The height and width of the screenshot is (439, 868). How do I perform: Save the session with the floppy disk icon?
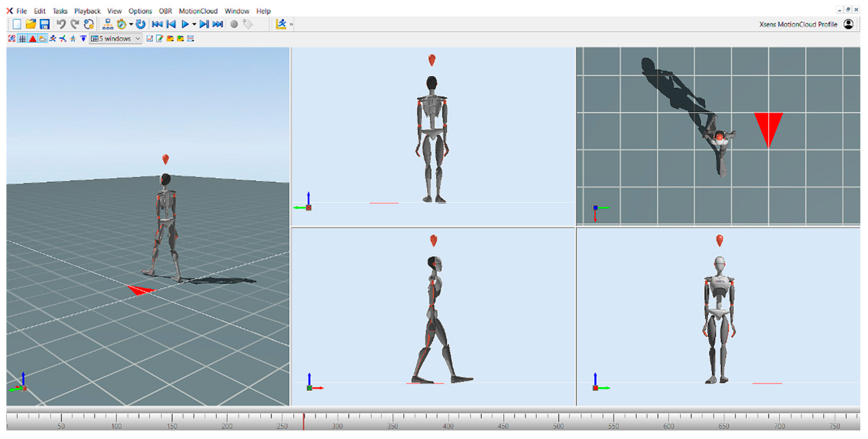coord(44,24)
